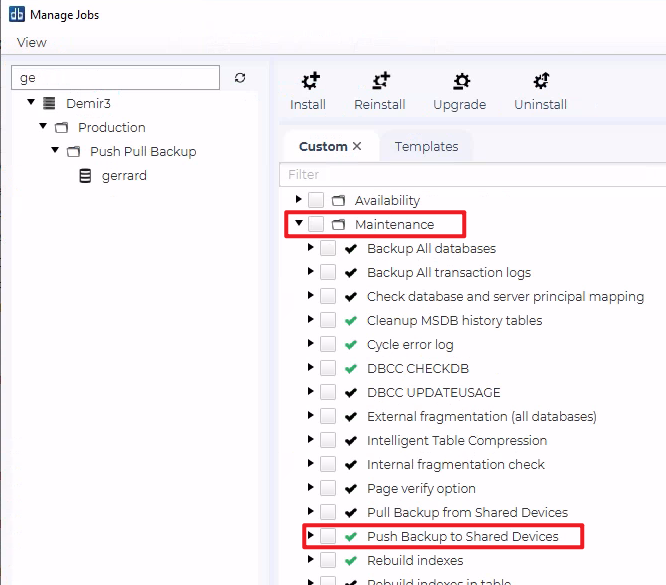Close the Custom tab
666x585 pixels.
pyautogui.click(x=357, y=147)
